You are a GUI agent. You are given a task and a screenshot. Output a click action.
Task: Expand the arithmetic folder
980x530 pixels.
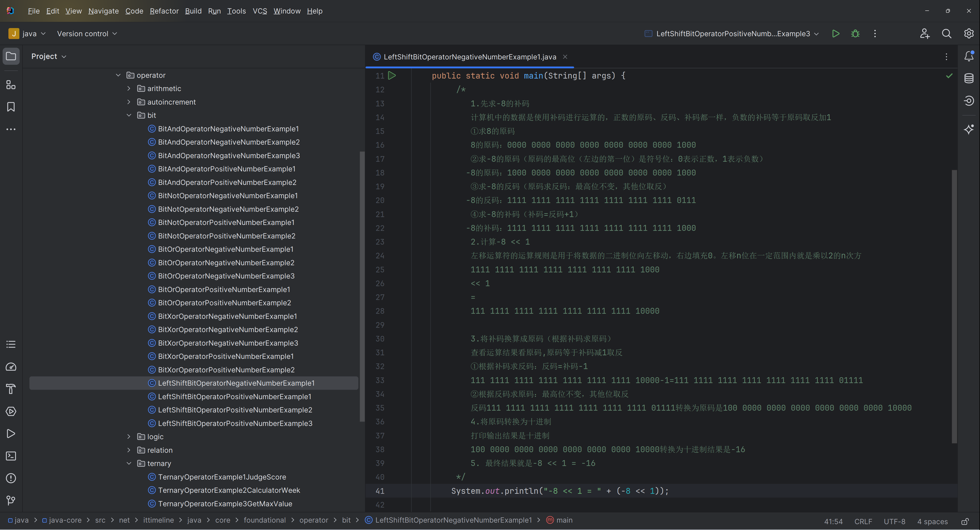(x=129, y=89)
